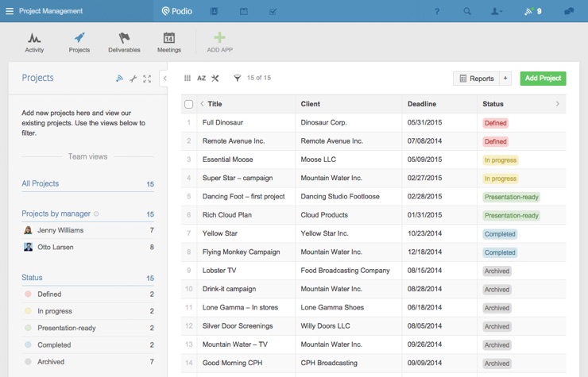Switch to the Projects app tab
Image resolution: width=588 pixels, height=377 pixels.
coord(79,42)
